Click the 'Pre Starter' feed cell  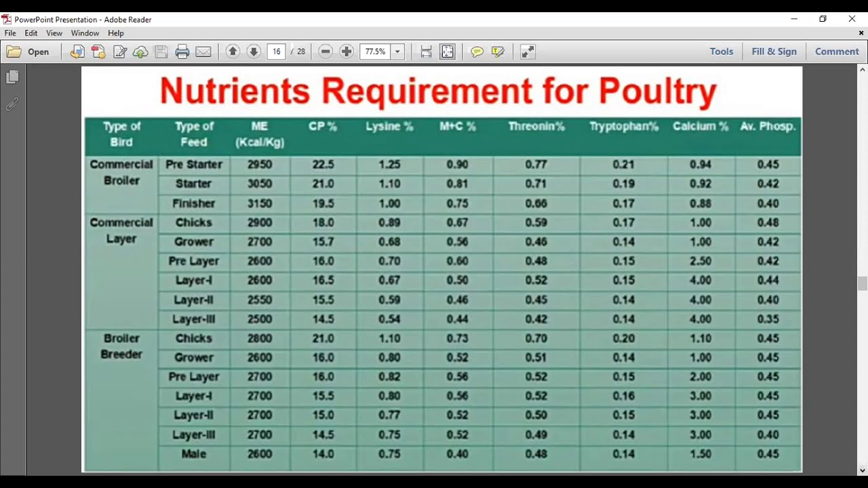(x=194, y=165)
